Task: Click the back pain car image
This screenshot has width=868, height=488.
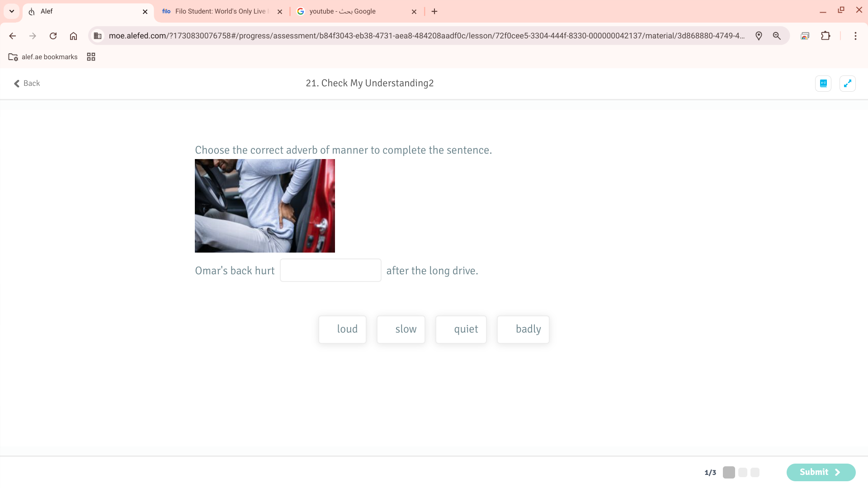Action: tap(265, 206)
